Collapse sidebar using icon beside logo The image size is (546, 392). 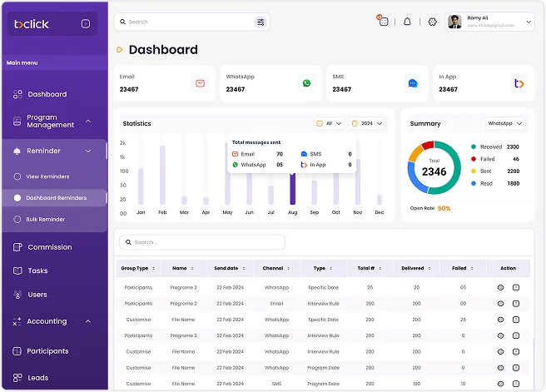86,24
